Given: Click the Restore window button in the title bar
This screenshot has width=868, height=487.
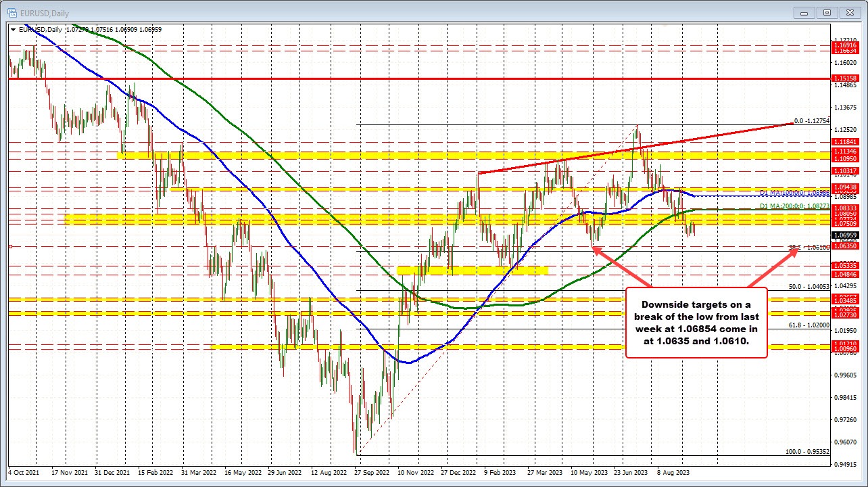Looking at the screenshot, I should pyautogui.click(x=827, y=13).
